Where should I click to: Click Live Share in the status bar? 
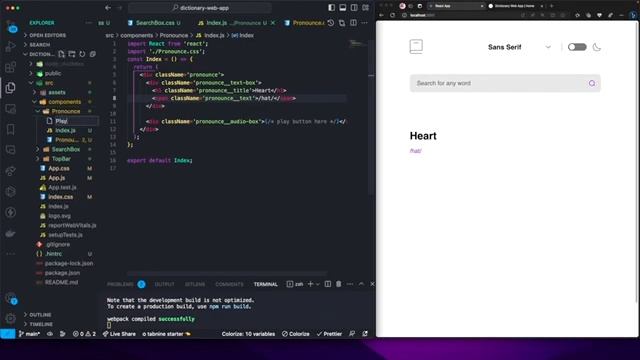(119, 334)
